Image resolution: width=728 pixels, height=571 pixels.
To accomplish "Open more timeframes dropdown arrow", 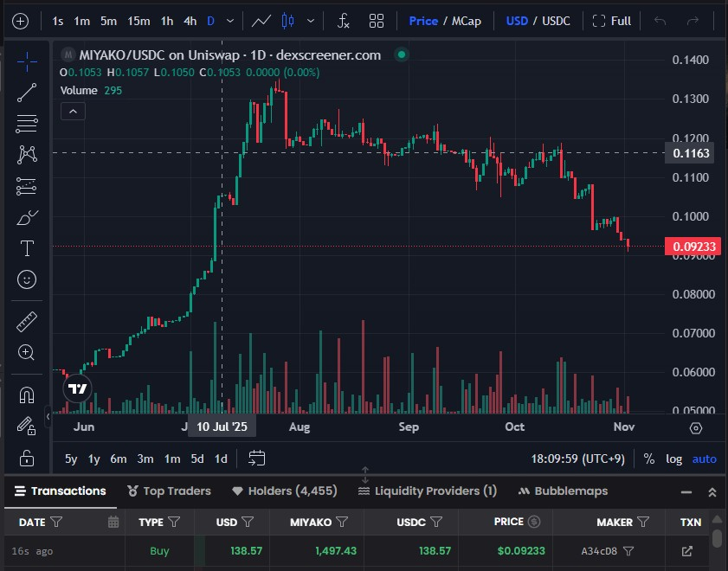I will click(x=229, y=22).
